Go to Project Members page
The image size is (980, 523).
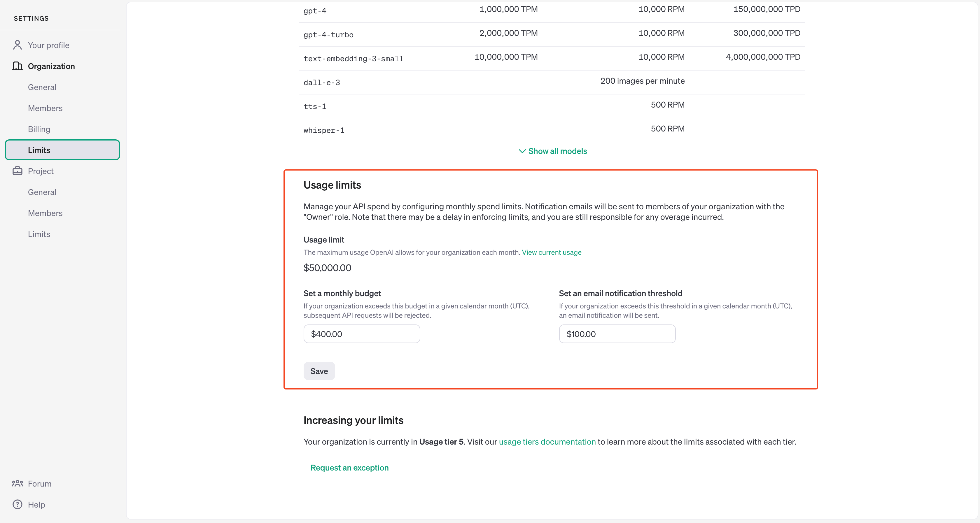[x=45, y=213]
